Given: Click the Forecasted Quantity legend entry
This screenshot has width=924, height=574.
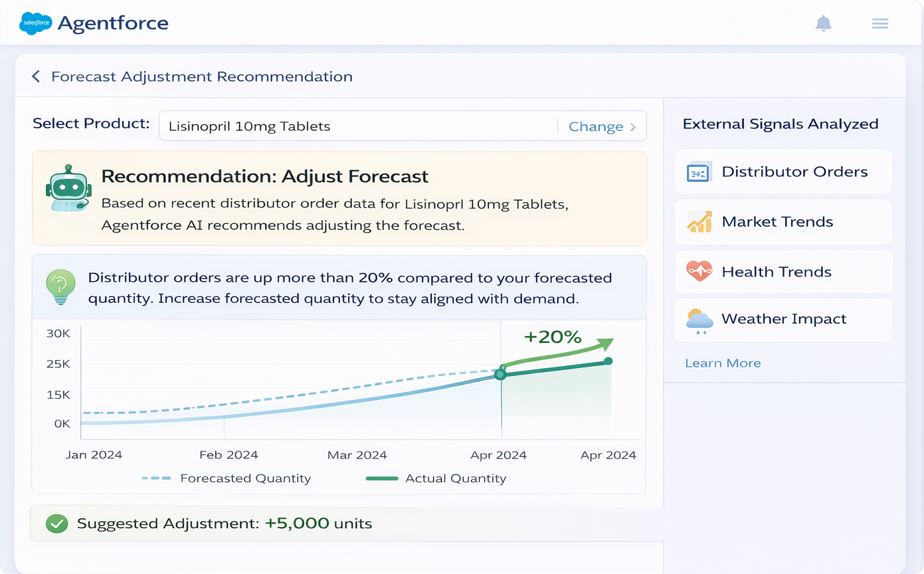Looking at the screenshot, I should 226,478.
